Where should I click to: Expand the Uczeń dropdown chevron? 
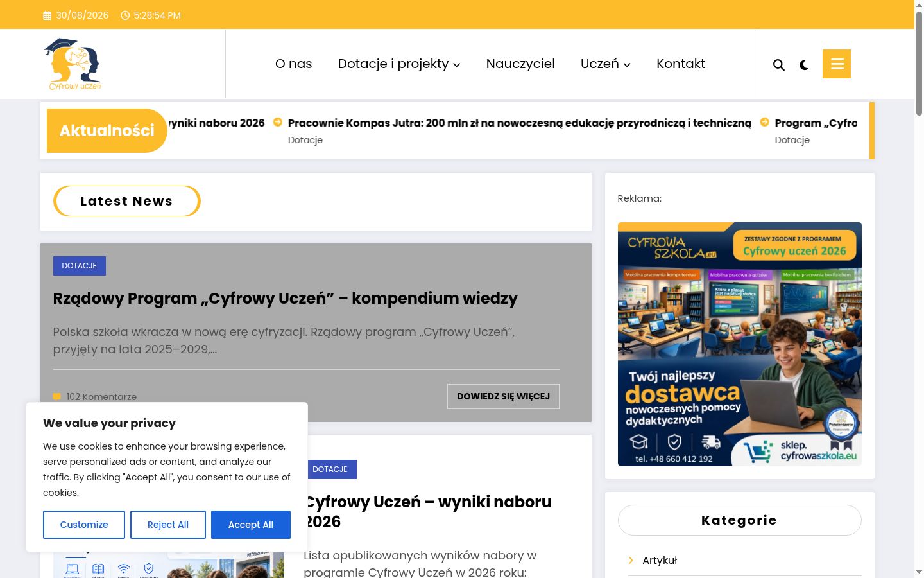[627, 65]
